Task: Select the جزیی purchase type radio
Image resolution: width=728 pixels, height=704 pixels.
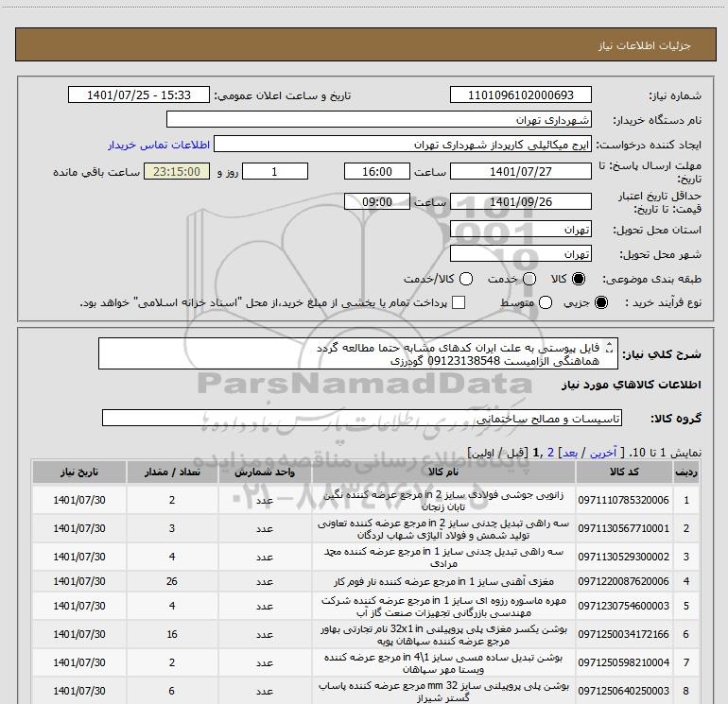Action: [600, 302]
